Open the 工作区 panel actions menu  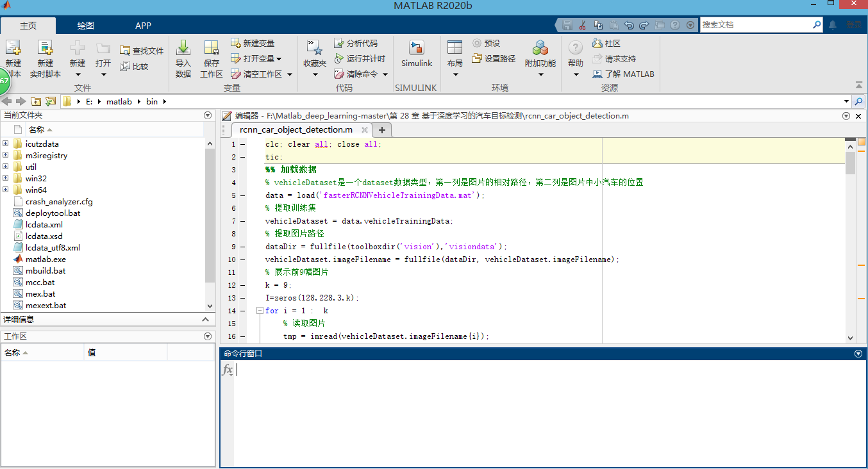pyautogui.click(x=208, y=336)
